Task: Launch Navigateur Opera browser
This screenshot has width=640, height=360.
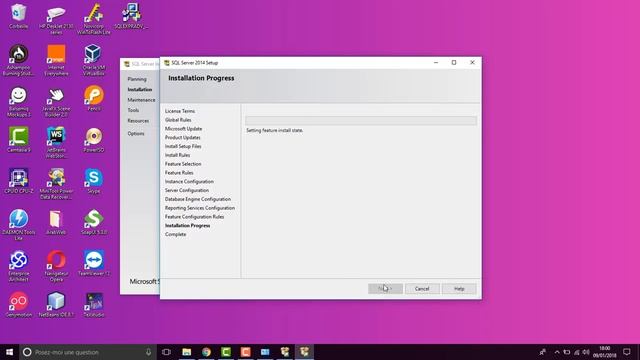Action: pyautogui.click(x=56, y=266)
